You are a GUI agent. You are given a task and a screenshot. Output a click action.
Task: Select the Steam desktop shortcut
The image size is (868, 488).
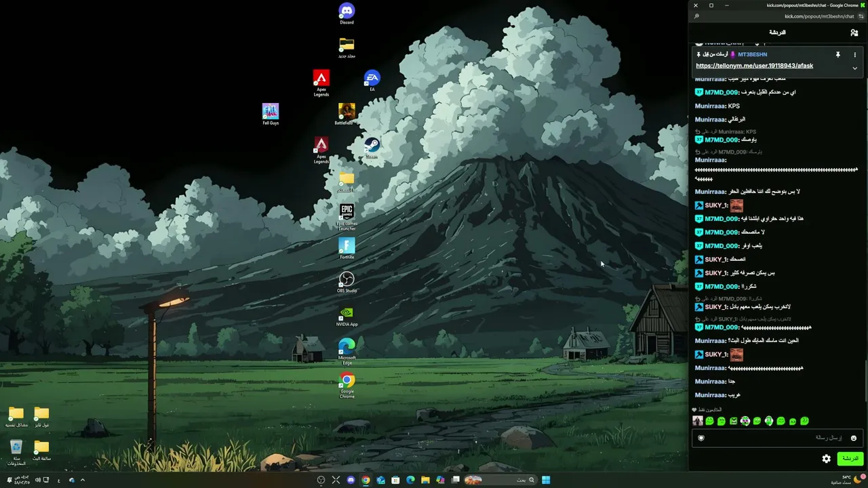(372, 148)
